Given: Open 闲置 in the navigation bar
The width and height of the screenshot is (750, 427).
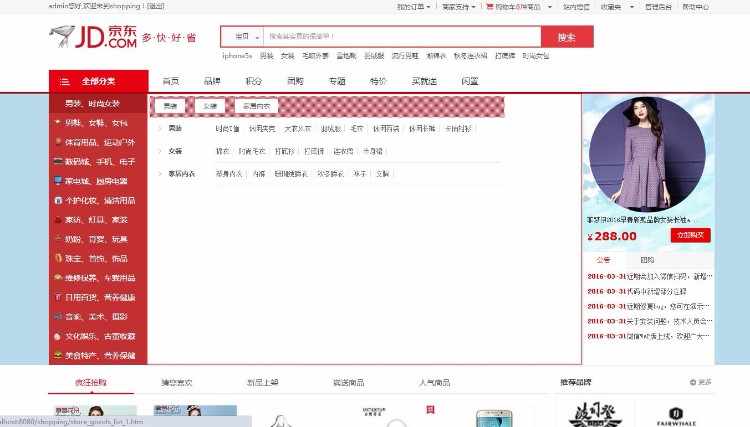Looking at the screenshot, I should pos(470,81).
